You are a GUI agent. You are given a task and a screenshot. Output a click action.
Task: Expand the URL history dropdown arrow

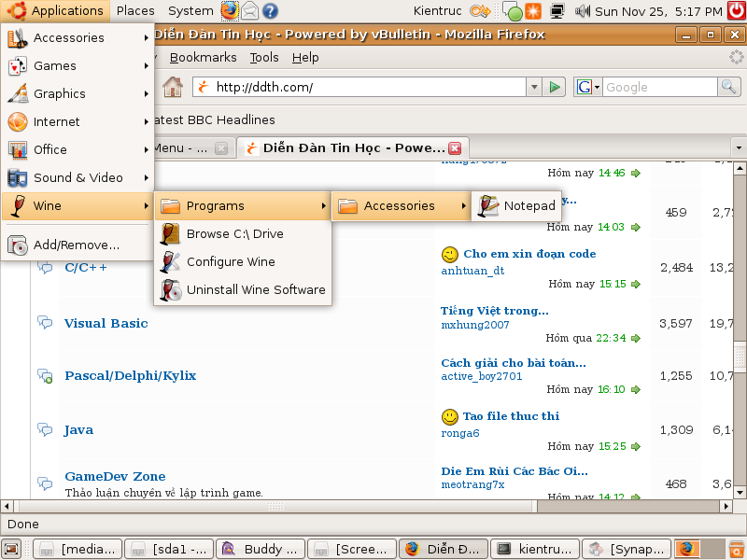pyautogui.click(x=533, y=88)
